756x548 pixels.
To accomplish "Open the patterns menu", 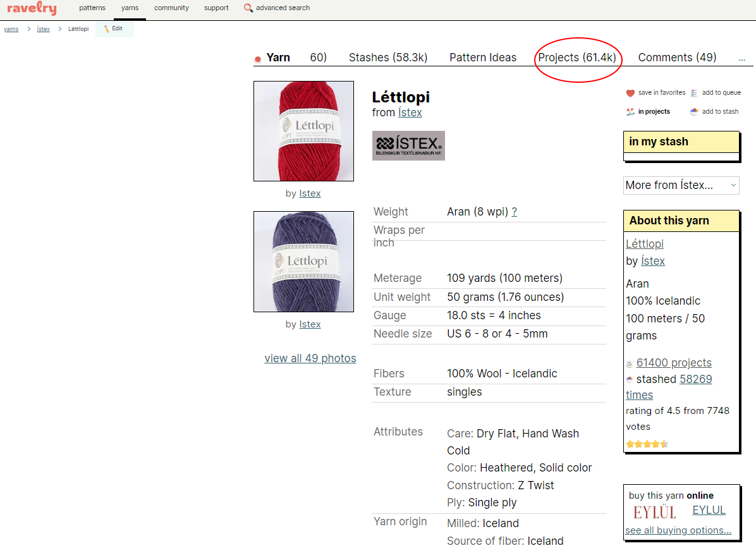I will coord(92,8).
